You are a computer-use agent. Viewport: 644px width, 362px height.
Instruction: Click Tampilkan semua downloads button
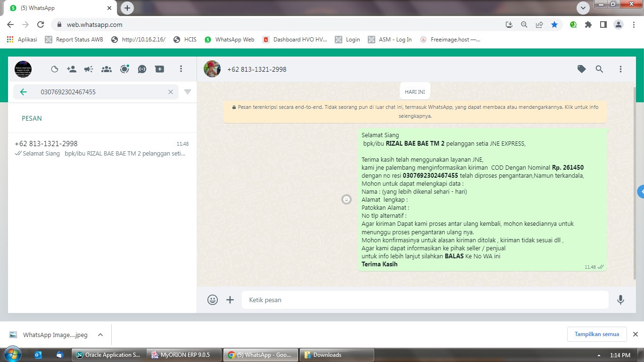point(597,334)
